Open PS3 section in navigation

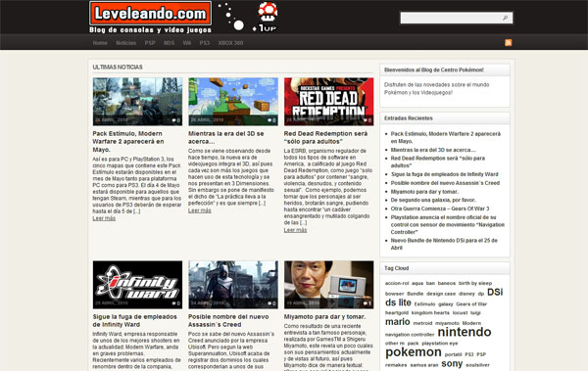tap(205, 43)
